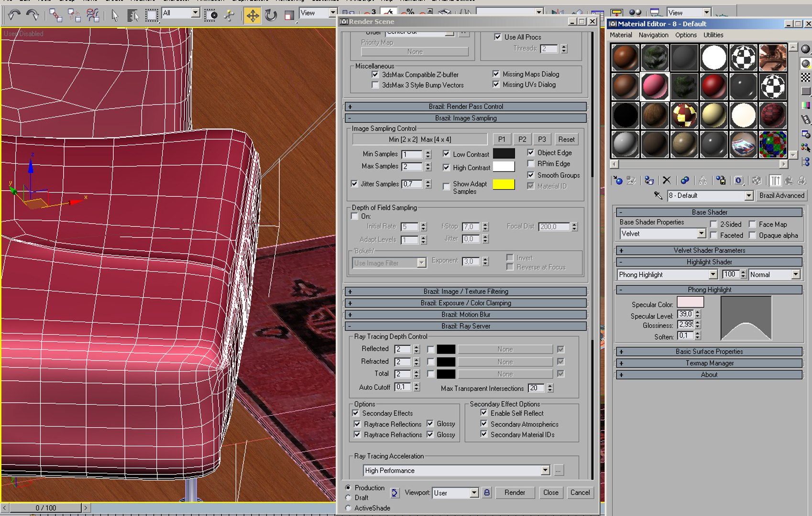Toggle Show End Result icon
The width and height of the screenshot is (812, 516).
tap(775, 180)
